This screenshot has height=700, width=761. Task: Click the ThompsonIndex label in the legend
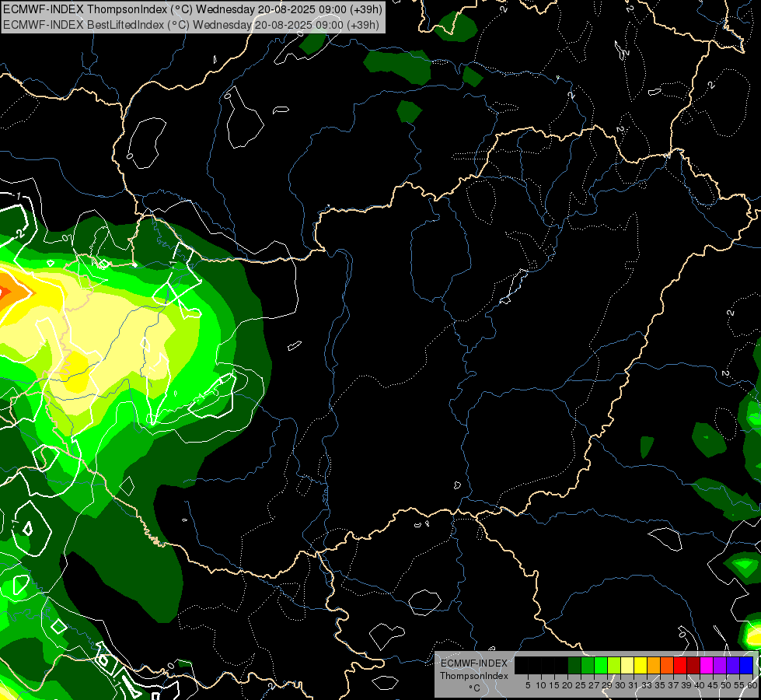(474, 676)
